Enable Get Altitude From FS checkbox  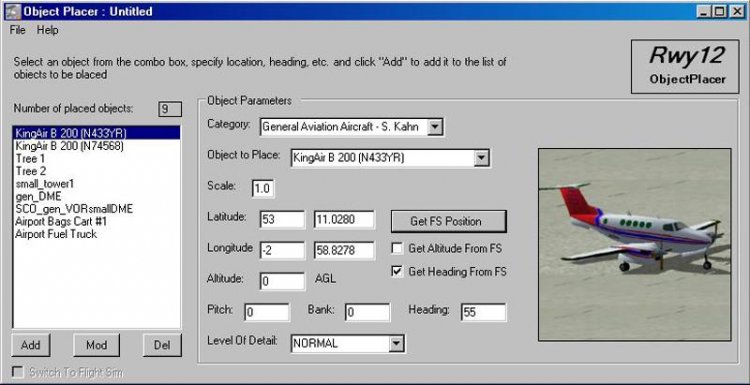click(397, 248)
